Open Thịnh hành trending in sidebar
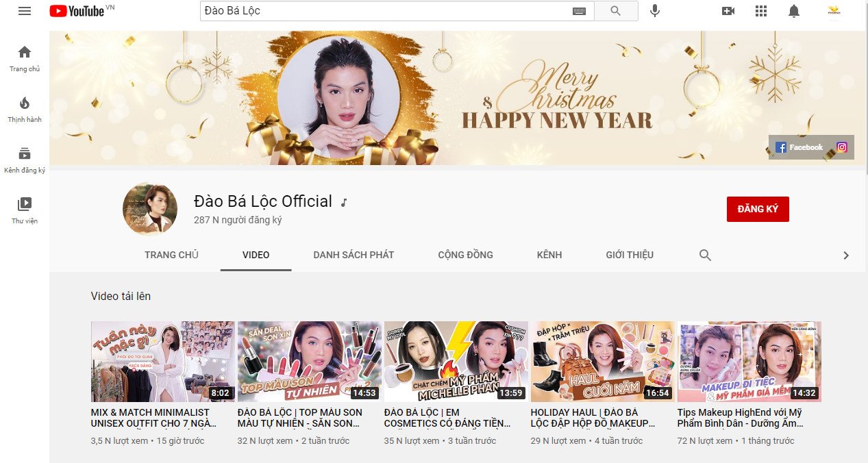 pyautogui.click(x=25, y=110)
